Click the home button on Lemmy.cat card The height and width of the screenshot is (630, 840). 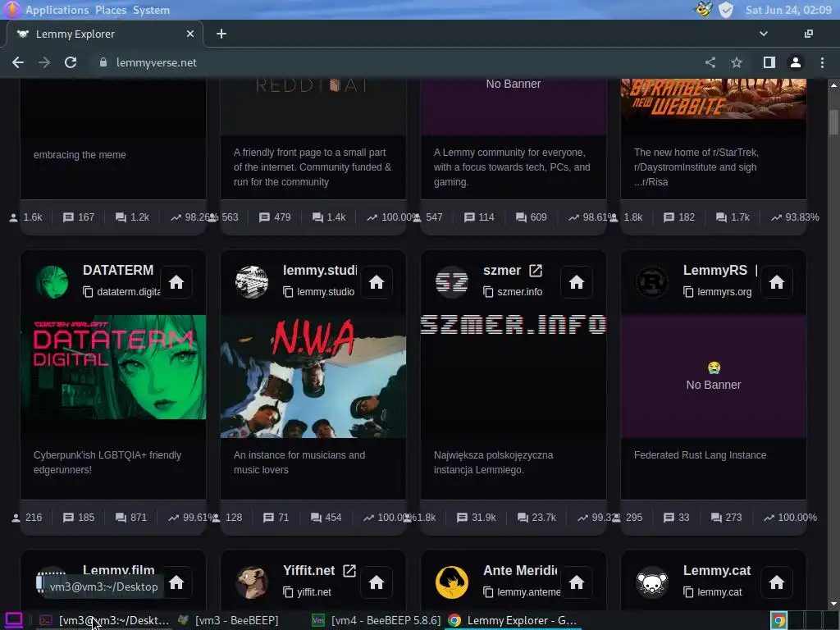tap(776, 582)
